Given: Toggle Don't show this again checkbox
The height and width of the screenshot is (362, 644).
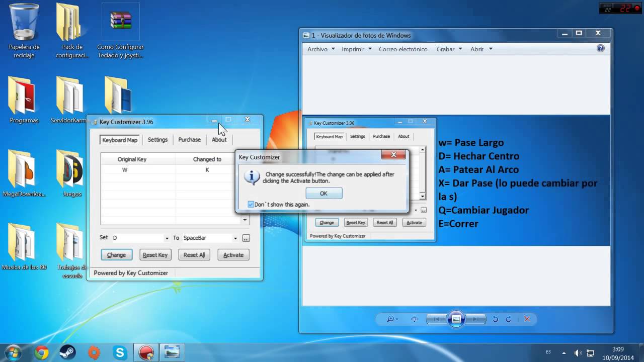Looking at the screenshot, I should coord(251,205).
